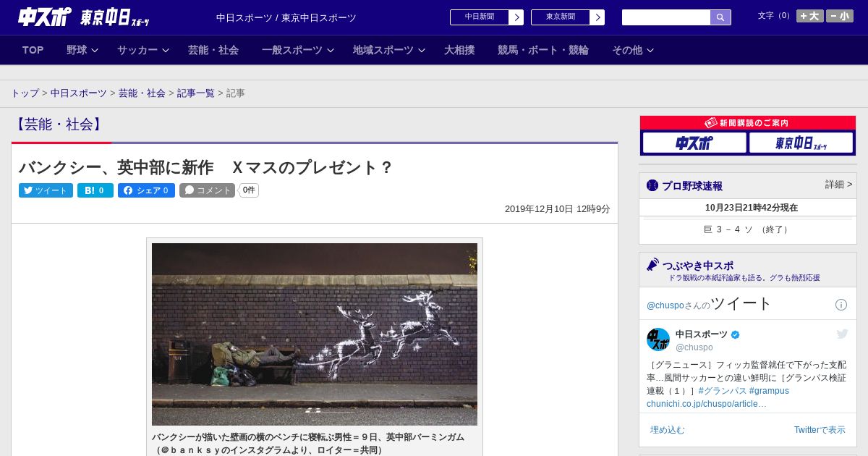
Task: Go to TOP in navigation bar
Action: (x=33, y=50)
